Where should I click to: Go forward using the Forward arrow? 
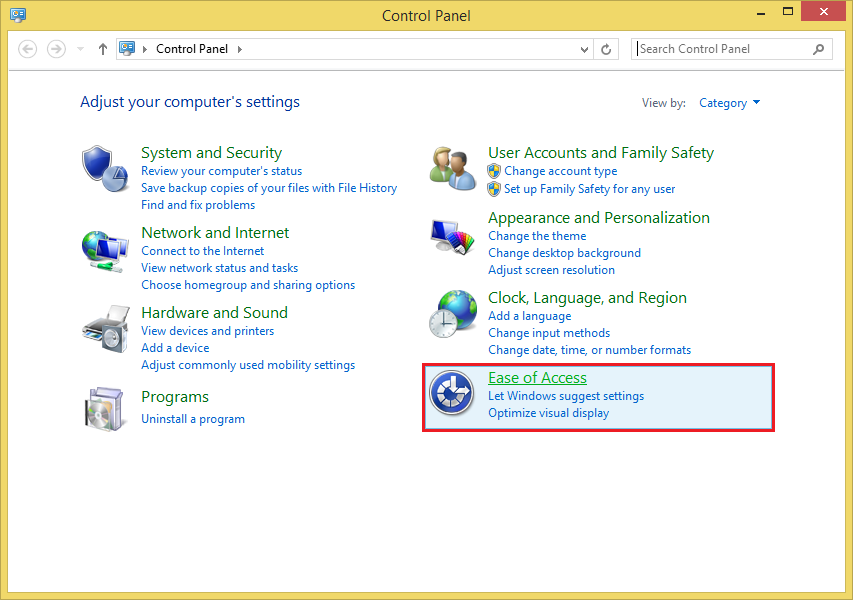56,50
